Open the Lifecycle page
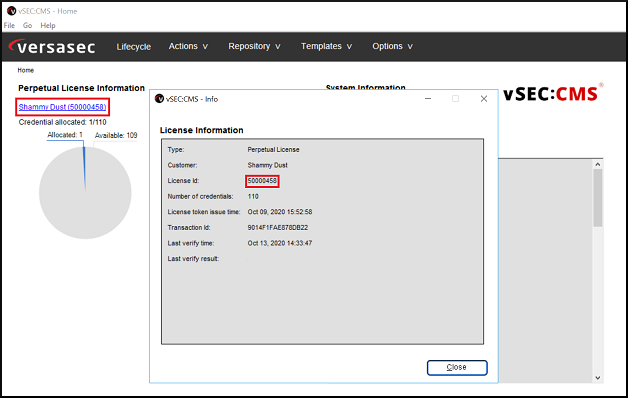This screenshot has height=398, width=628. (134, 47)
